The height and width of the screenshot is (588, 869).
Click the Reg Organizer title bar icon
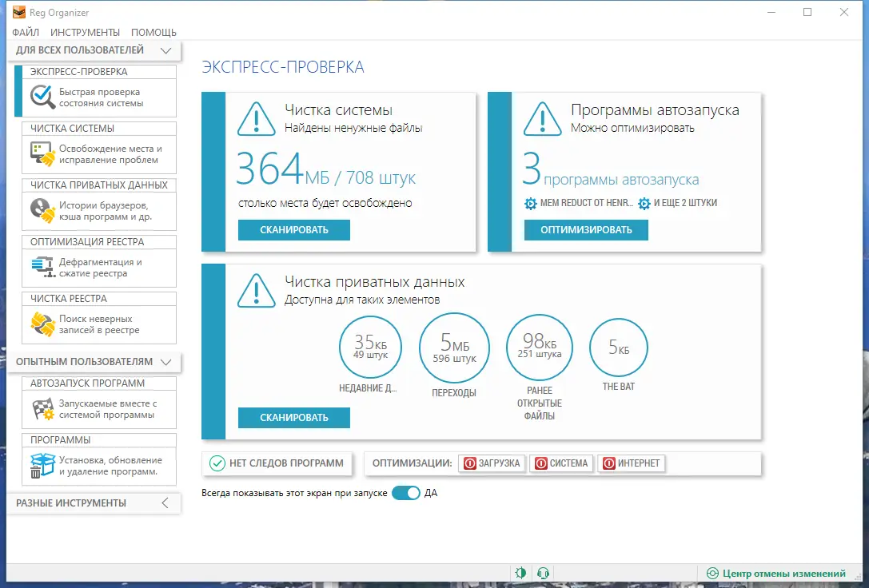click(x=19, y=12)
